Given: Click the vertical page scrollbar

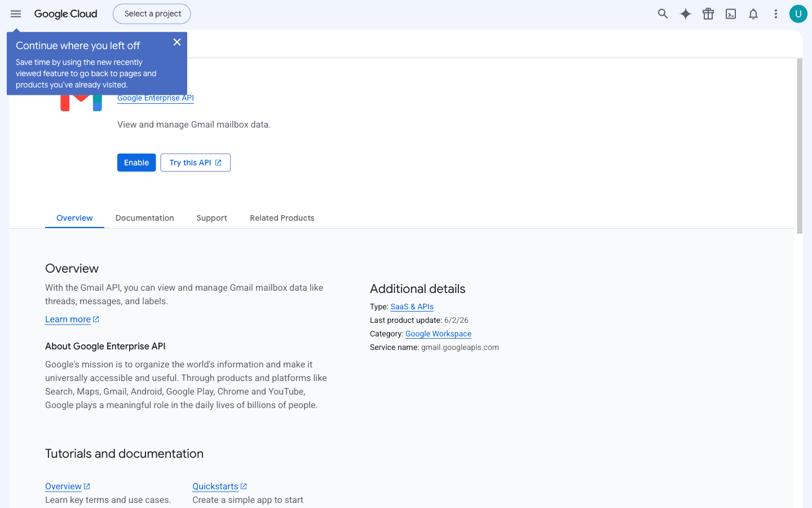Looking at the screenshot, I should 800,146.
